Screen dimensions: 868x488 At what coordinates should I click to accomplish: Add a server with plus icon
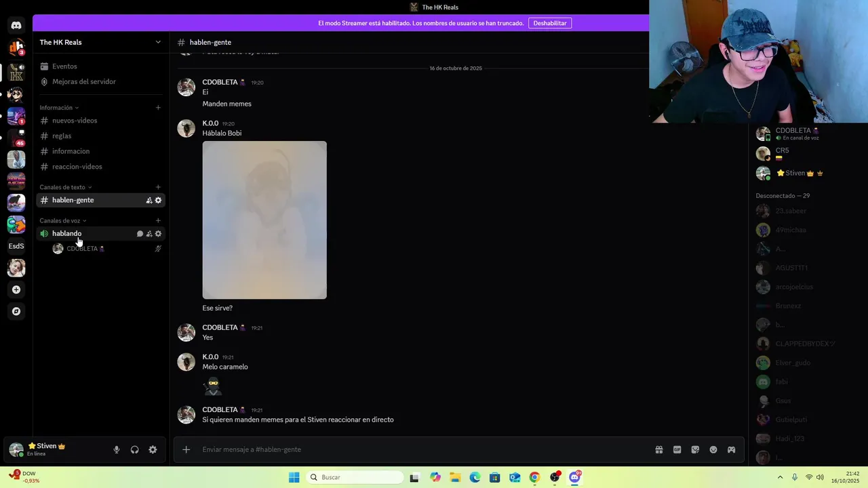(x=16, y=289)
